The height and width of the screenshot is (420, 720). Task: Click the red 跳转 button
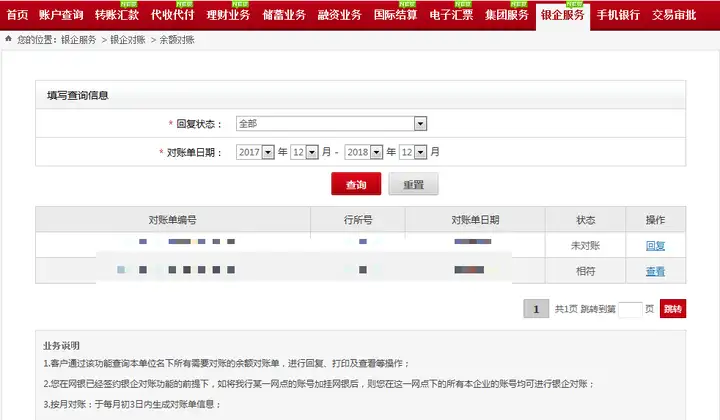(673, 308)
